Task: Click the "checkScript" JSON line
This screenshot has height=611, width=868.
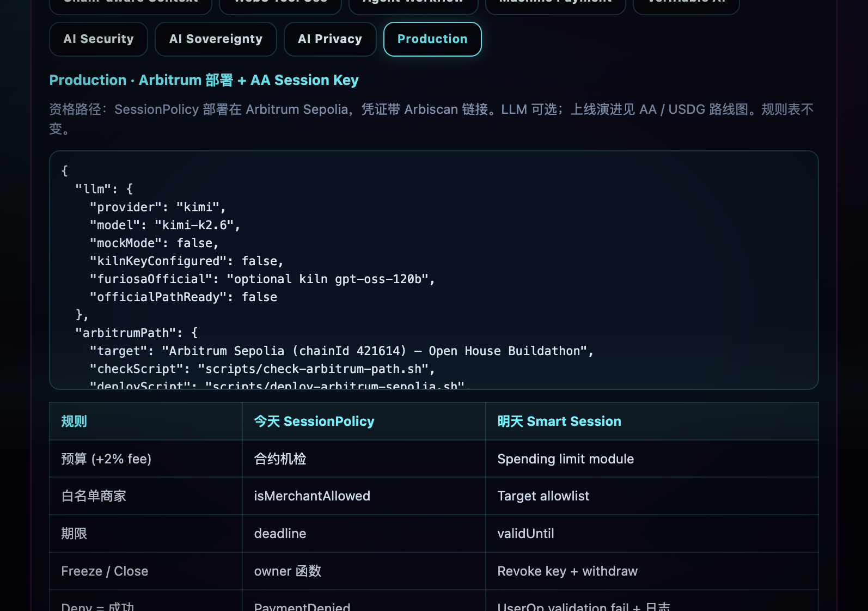Action: coord(262,369)
